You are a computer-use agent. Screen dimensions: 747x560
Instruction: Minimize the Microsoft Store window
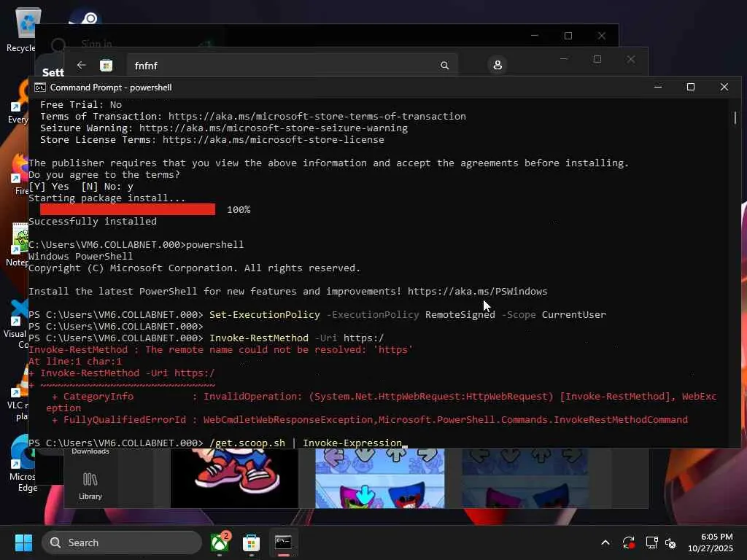(564, 59)
